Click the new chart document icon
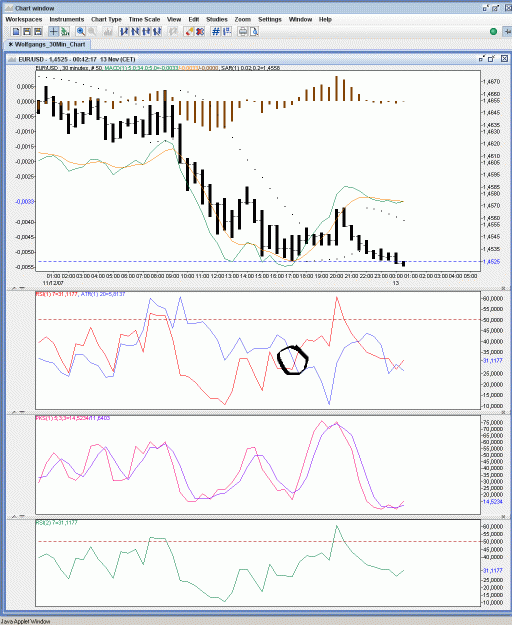This screenshot has height=625, width=512. point(16,31)
